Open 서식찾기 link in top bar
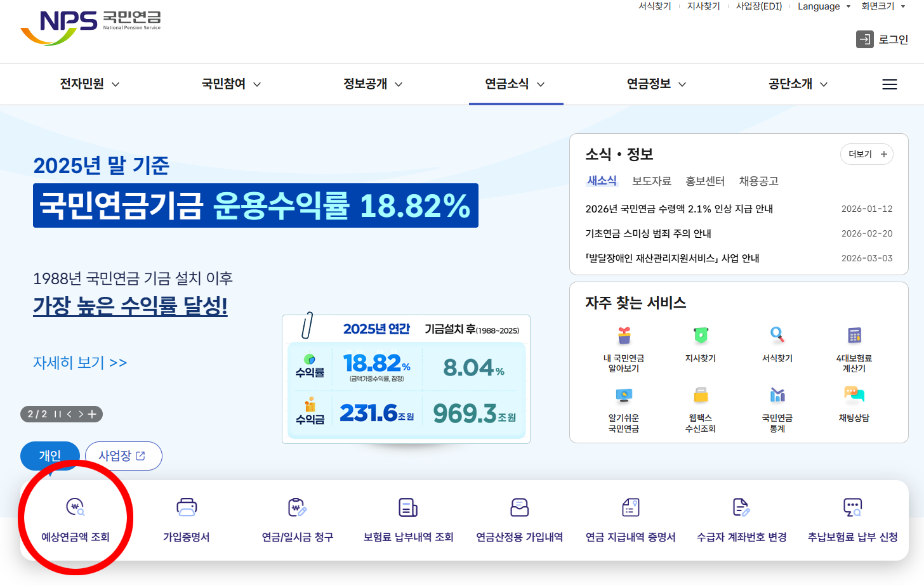Image resolution: width=924 pixels, height=586 pixels. [x=655, y=6]
